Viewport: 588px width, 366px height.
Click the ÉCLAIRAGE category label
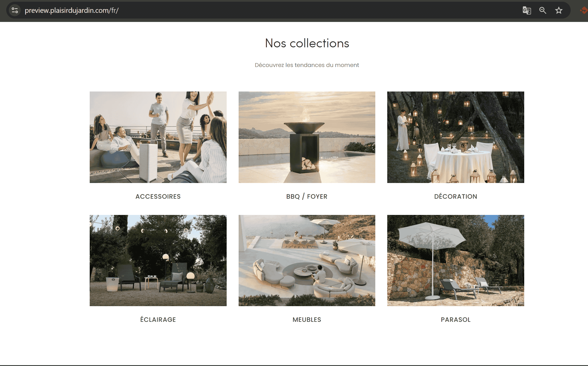(158, 320)
